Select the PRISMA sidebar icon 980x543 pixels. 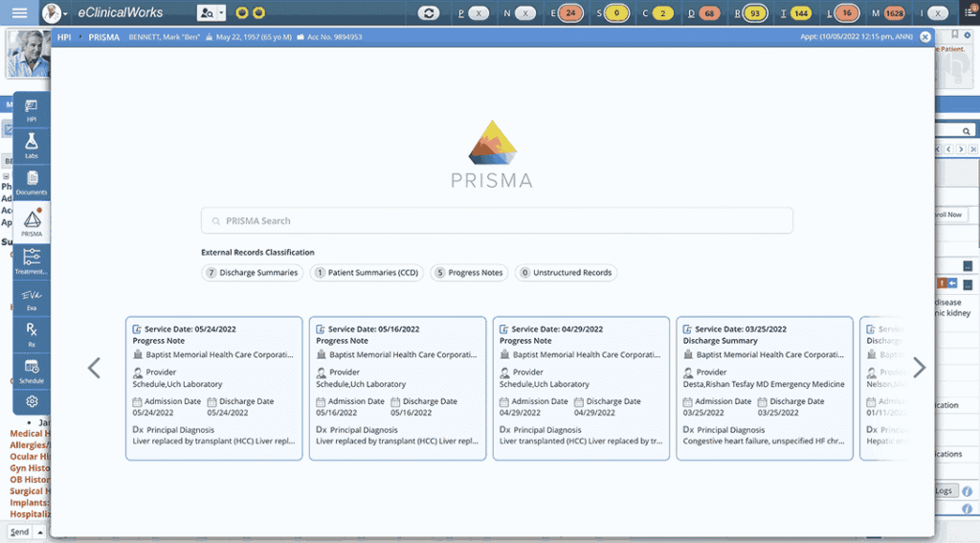(x=32, y=222)
